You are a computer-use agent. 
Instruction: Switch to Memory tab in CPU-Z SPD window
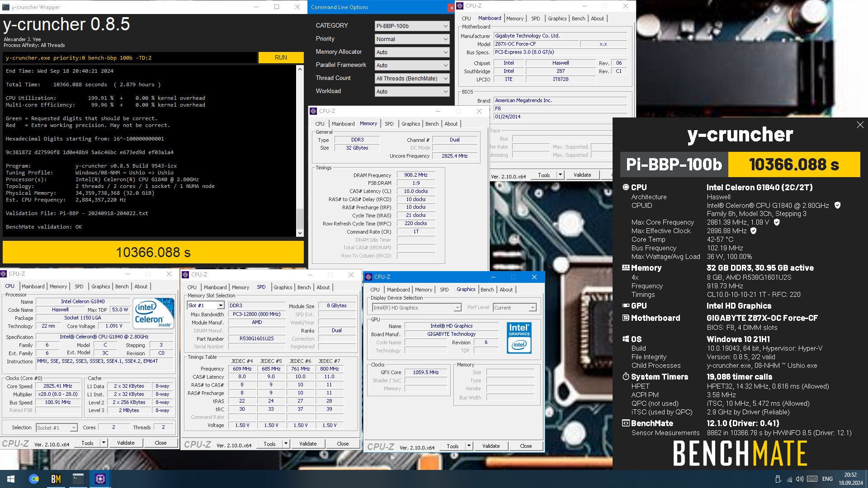[x=241, y=287]
